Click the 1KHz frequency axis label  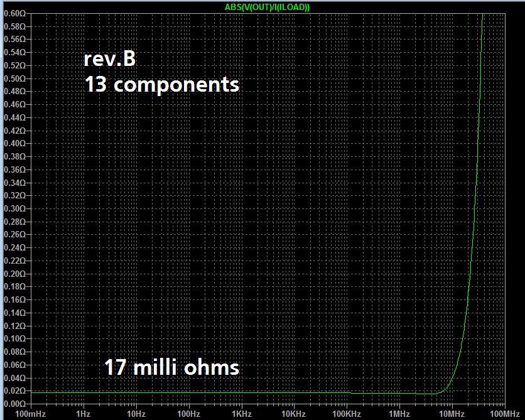tap(241, 414)
